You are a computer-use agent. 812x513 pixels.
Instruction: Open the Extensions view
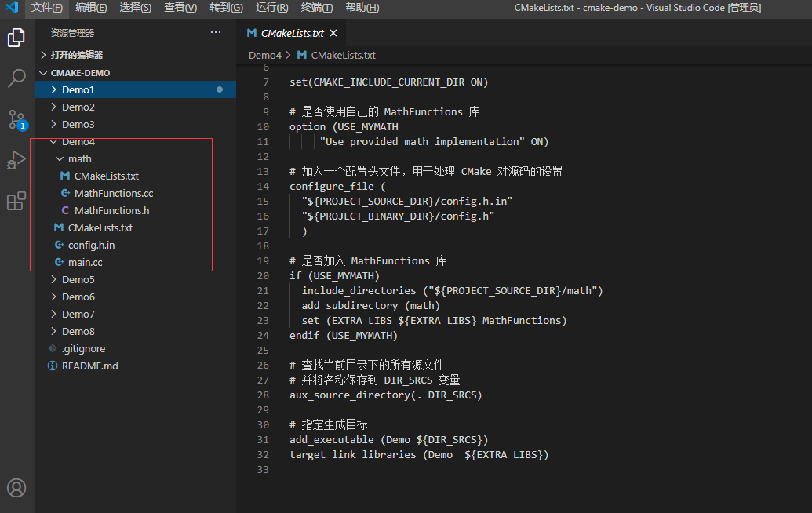pos(16,200)
